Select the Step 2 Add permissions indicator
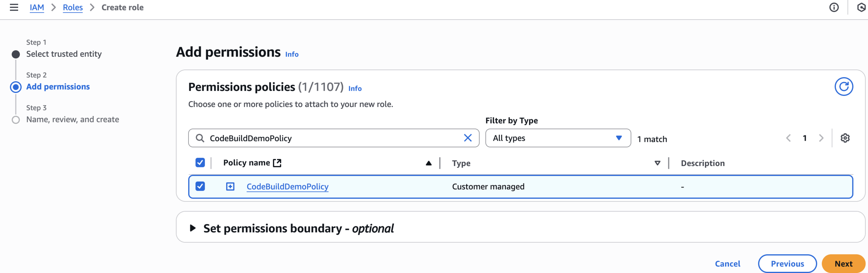The height and width of the screenshot is (273, 868). (x=16, y=87)
